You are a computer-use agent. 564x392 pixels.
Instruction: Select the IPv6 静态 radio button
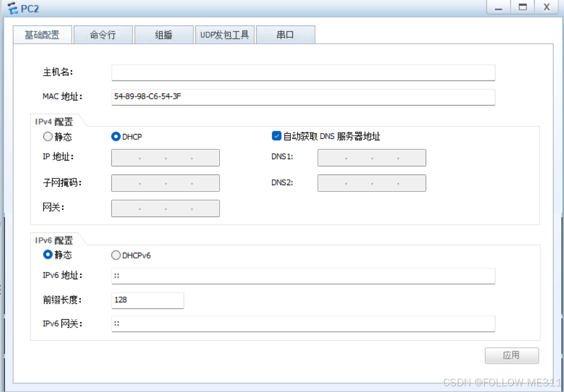pyautogui.click(x=47, y=255)
